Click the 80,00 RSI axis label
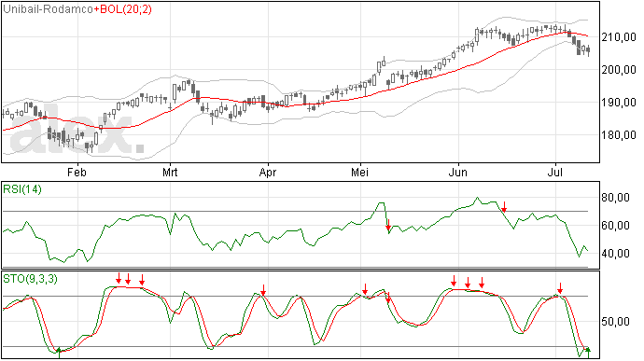This screenshot has width=644, height=361. pos(616,198)
